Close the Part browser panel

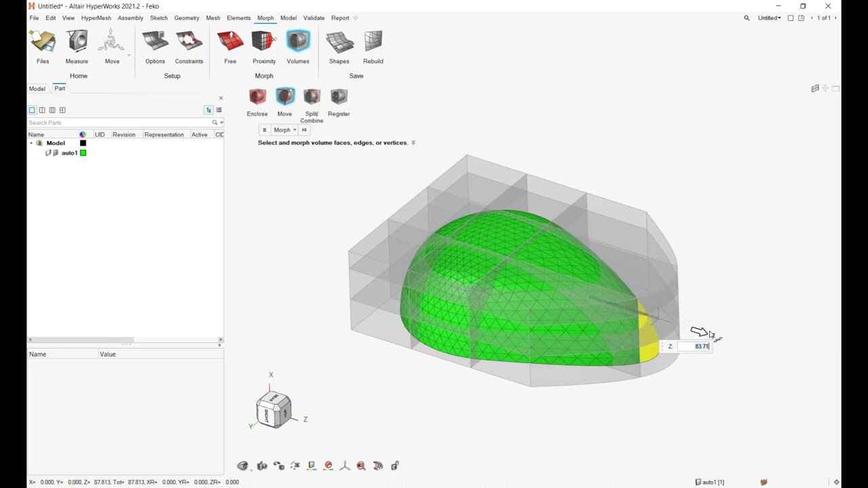(220, 98)
